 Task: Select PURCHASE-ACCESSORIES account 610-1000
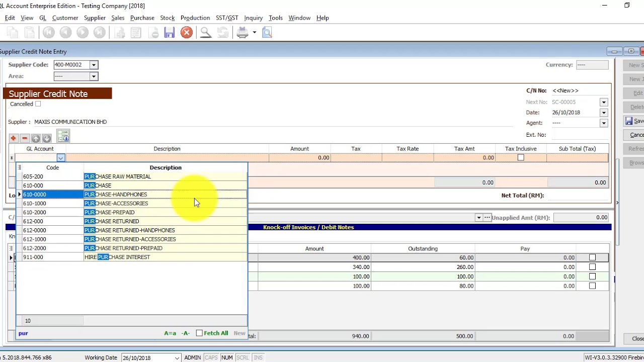pyautogui.click(x=132, y=204)
